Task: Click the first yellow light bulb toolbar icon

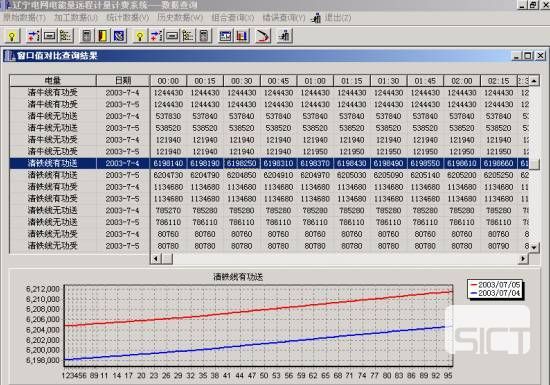Action: click(12, 36)
